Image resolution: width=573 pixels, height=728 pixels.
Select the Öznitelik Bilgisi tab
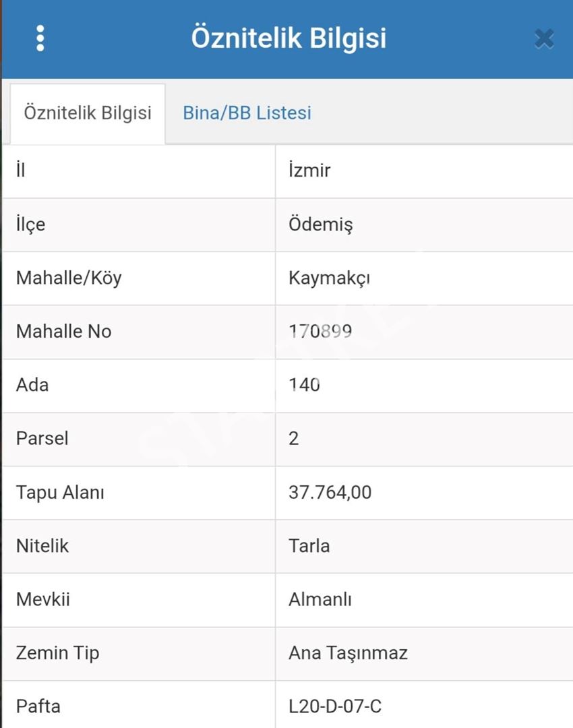point(88,114)
